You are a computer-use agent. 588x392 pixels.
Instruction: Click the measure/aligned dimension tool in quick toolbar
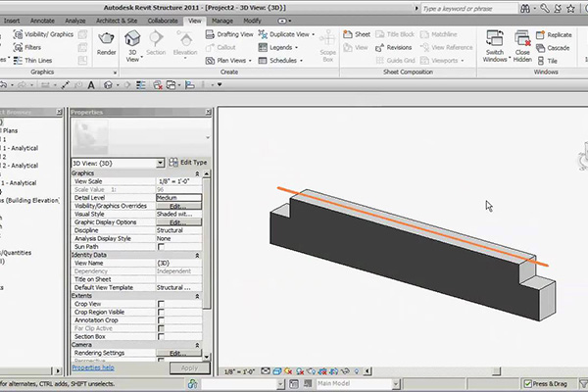click(x=66, y=85)
